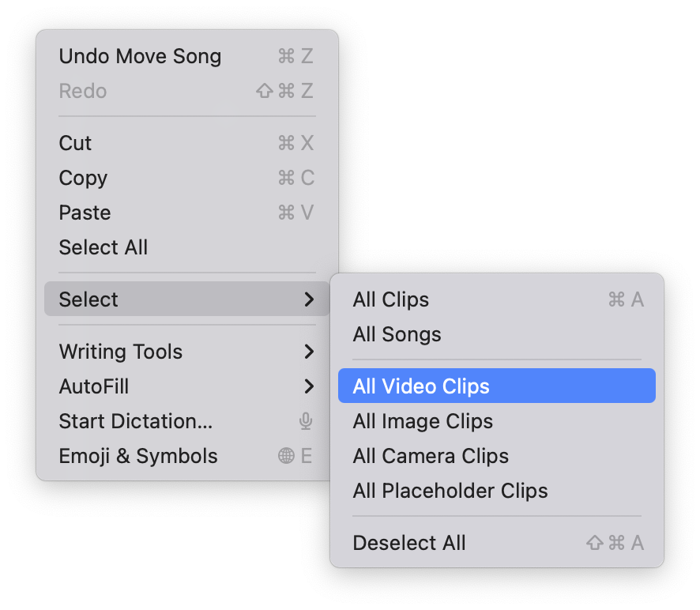700x610 pixels.
Task: Choose All Image Clips
Action: 422,421
